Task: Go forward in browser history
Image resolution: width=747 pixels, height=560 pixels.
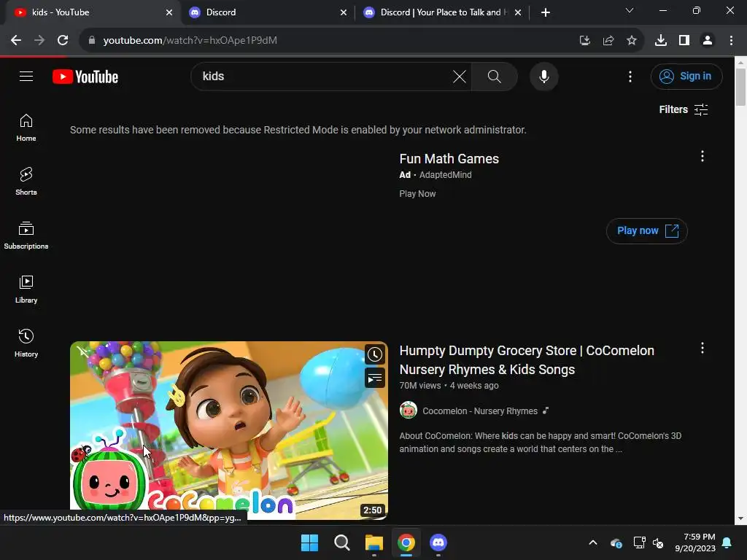Action: (x=39, y=41)
